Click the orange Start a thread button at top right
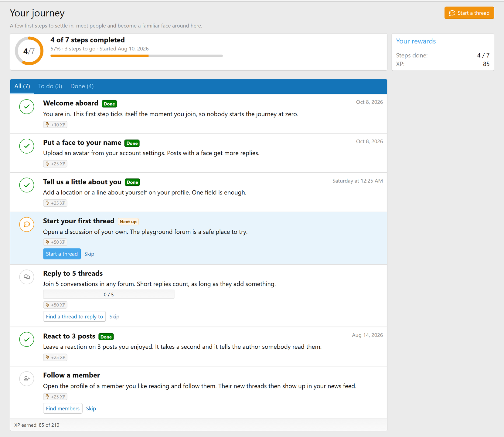 pos(469,13)
